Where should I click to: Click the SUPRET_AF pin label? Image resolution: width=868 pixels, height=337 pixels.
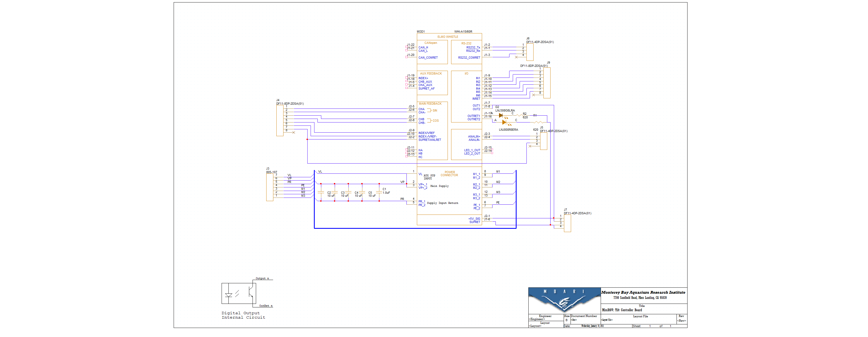coord(426,88)
